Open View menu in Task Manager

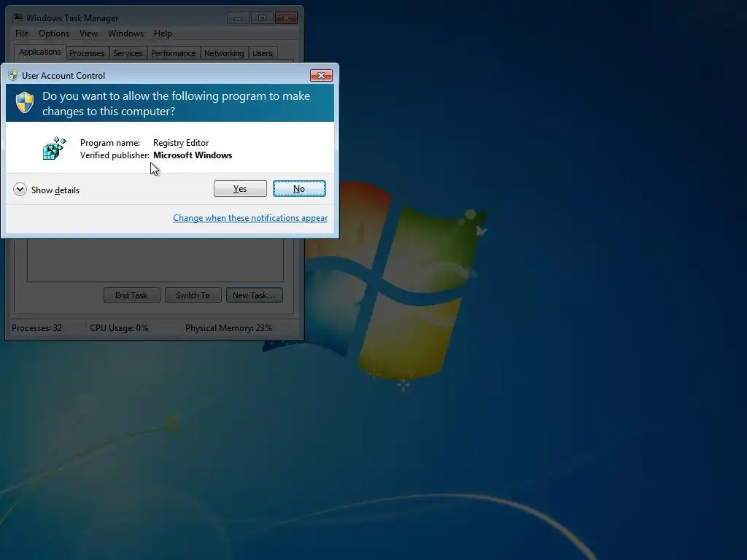coord(88,34)
